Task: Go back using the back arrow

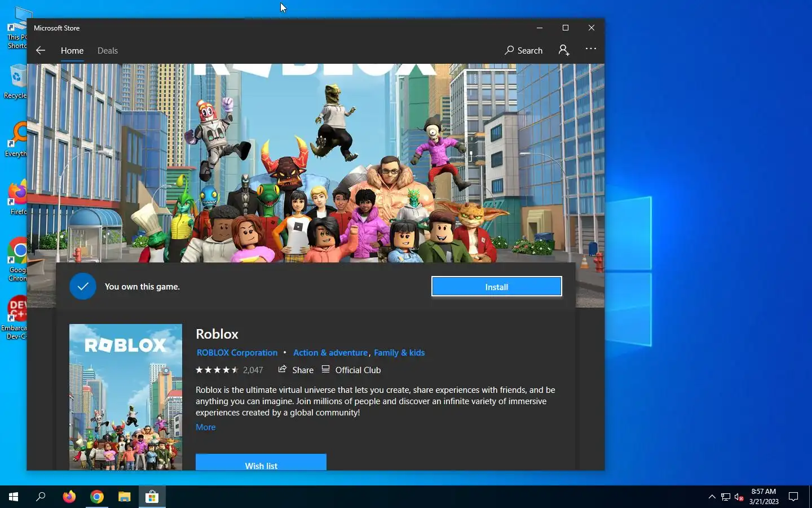Action: point(41,50)
